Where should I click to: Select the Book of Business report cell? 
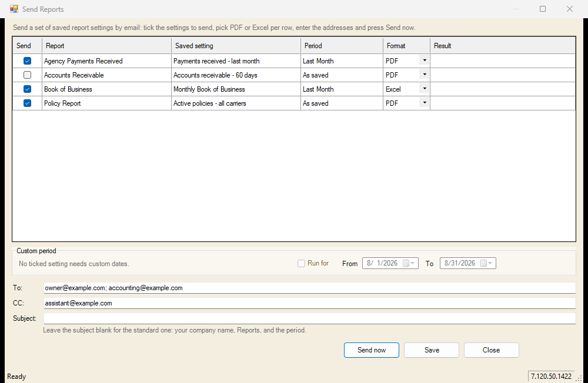click(107, 89)
